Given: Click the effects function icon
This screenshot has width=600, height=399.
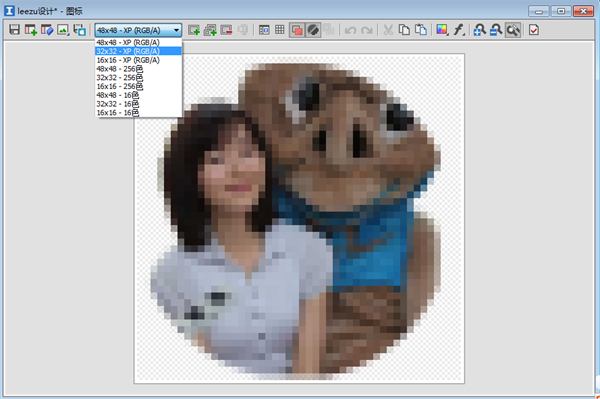Looking at the screenshot, I should 459,30.
